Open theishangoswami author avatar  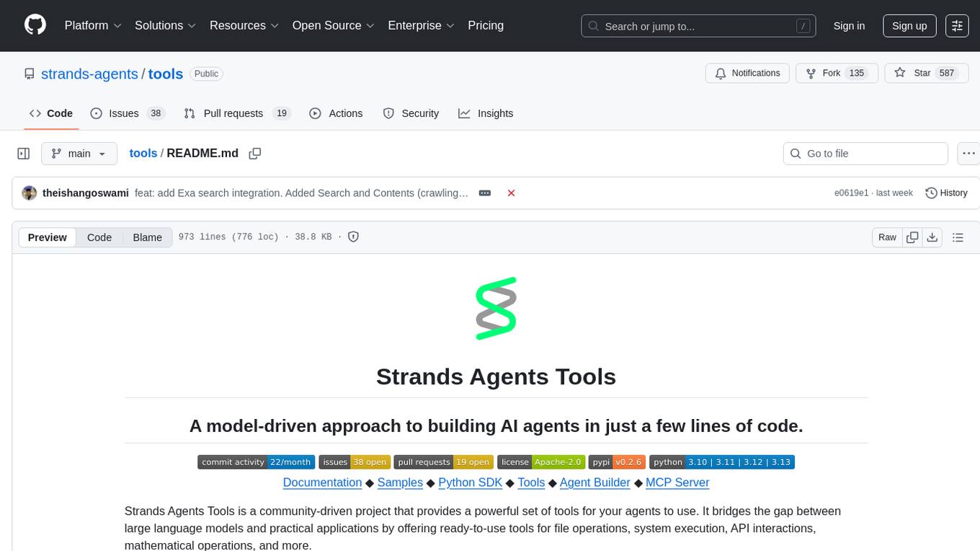click(x=30, y=193)
